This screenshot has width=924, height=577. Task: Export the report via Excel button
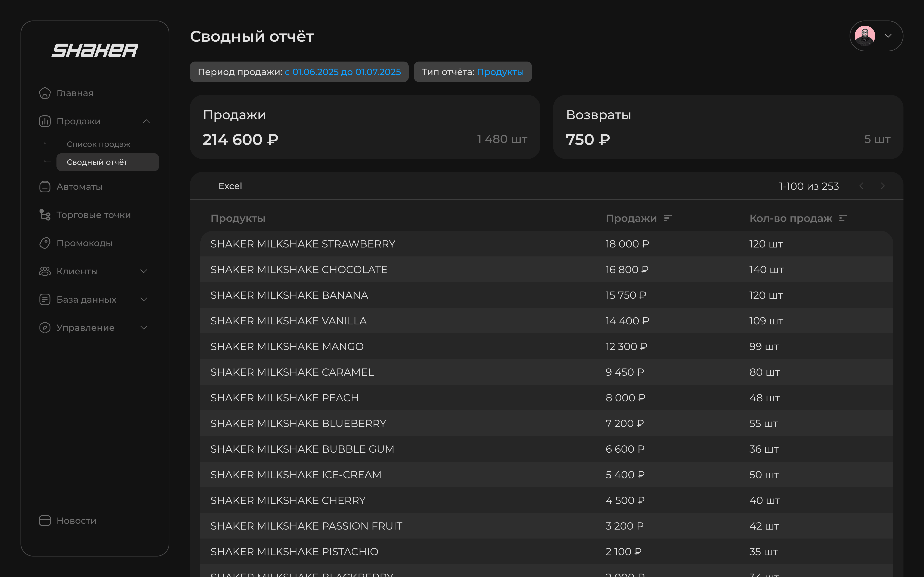[x=230, y=186]
